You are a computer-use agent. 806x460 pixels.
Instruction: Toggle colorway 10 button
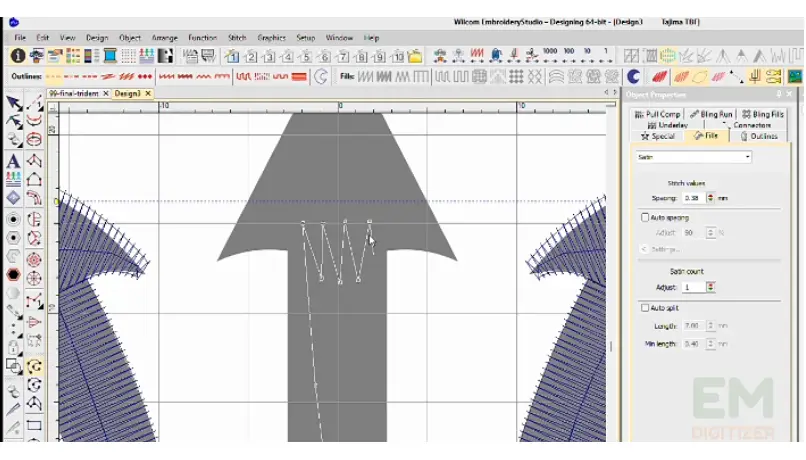click(397, 56)
